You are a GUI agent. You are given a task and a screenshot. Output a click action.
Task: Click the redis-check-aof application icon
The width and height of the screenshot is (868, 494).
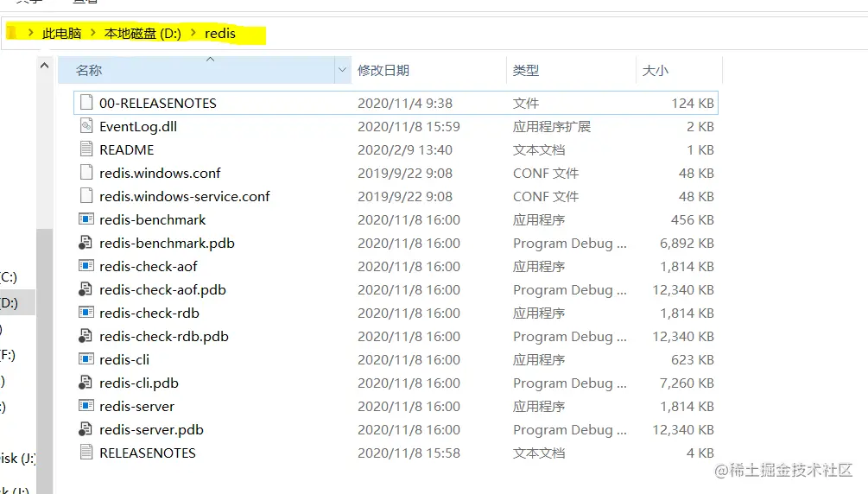(x=86, y=266)
